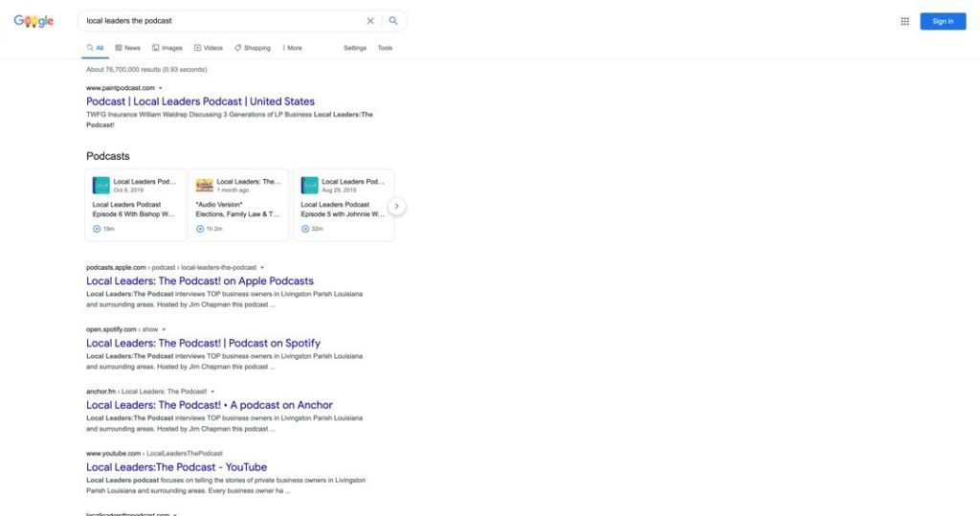Viewport: 980px width, 516px height.
Task: Click the Google logo
Action: [x=33, y=21]
